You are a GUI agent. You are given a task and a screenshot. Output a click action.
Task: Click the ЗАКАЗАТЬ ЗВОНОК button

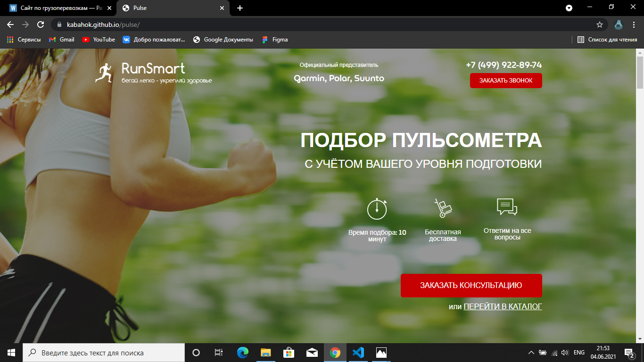pos(506,81)
